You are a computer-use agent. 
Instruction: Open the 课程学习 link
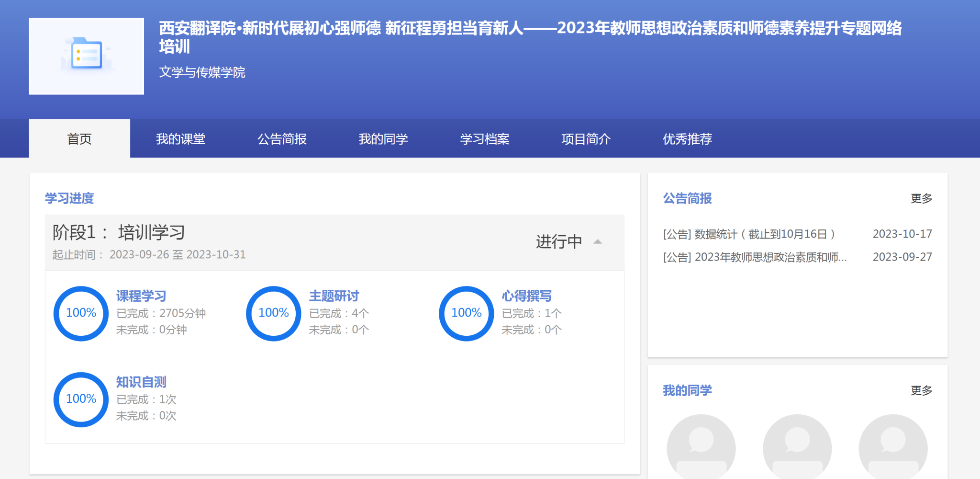coord(141,296)
